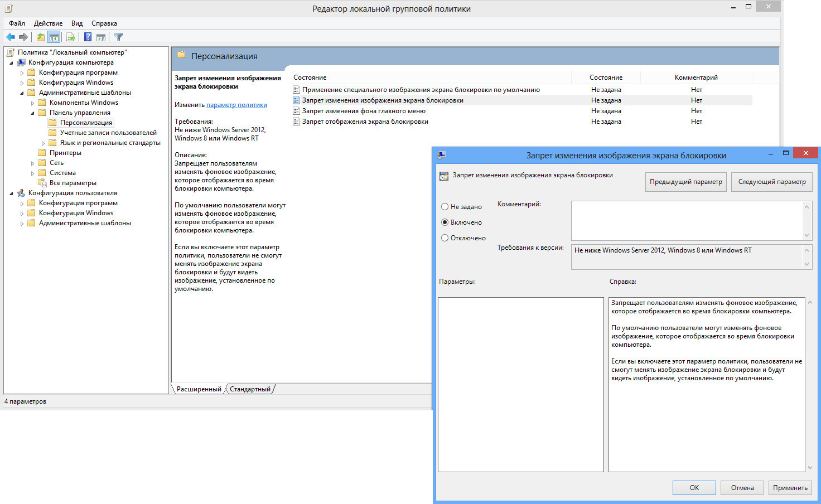Collapse the "Панель управления" tree node
This screenshot has width=821, height=504.
[33, 113]
